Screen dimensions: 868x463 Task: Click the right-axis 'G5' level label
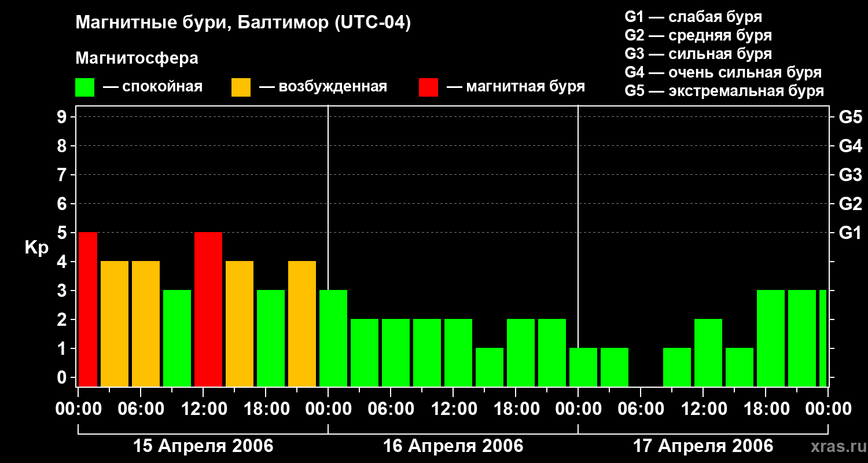click(850, 117)
